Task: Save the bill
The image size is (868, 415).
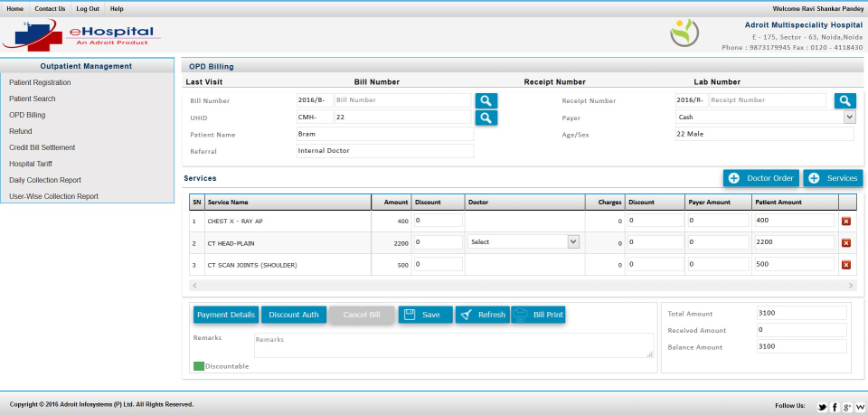Action: [x=425, y=315]
